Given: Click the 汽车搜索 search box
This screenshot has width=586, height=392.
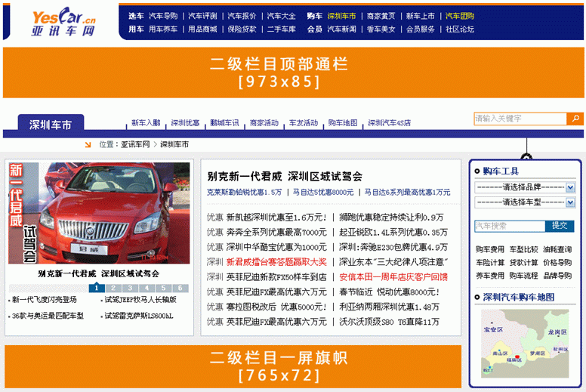Looking at the screenshot, I should click(509, 226).
